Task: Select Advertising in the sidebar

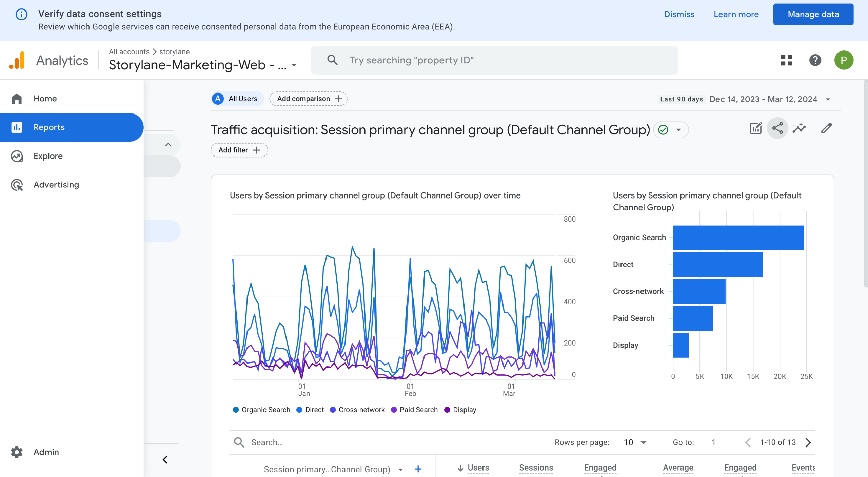Action: 72,185
